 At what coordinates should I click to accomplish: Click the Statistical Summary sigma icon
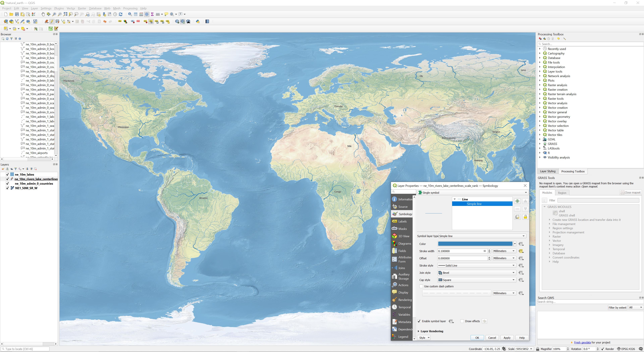(x=152, y=14)
